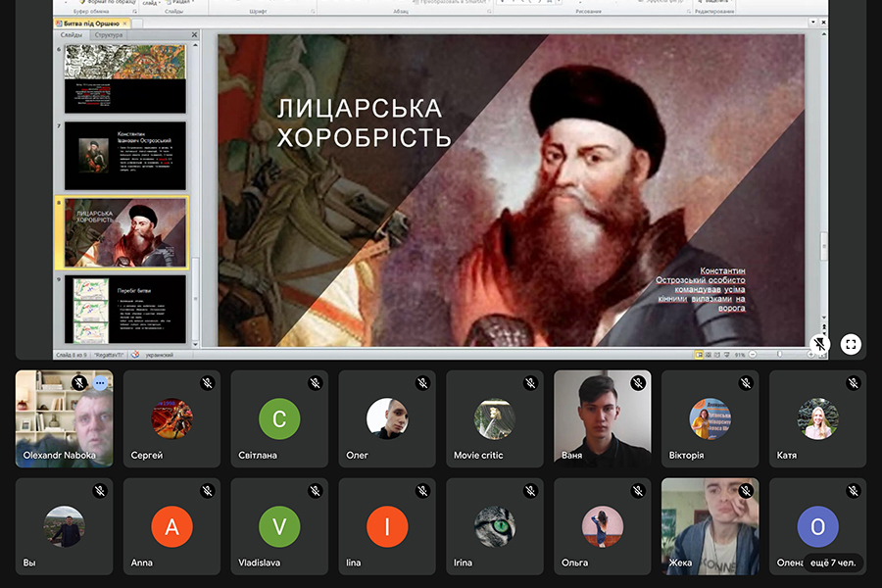Select the Вы participant tile
Image resolution: width=882 pixels, height=588 pixels.
(x=64, y=526)
